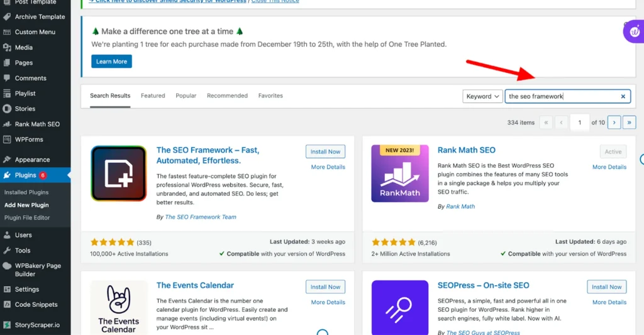Image resolution: width=644 pixels, height=335 pixels.
Task: Click the Rank Math author link
Action: coord(460,207)
